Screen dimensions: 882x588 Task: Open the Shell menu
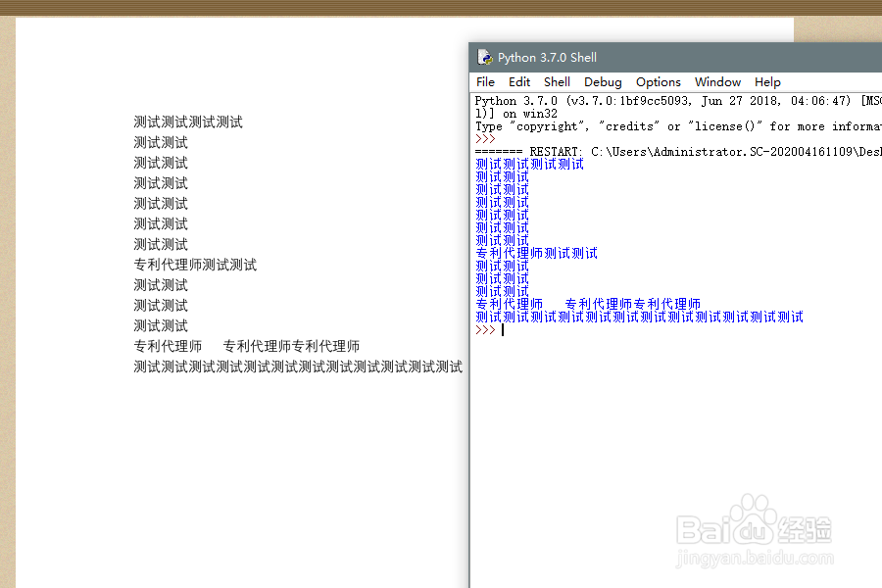(557, 82)
